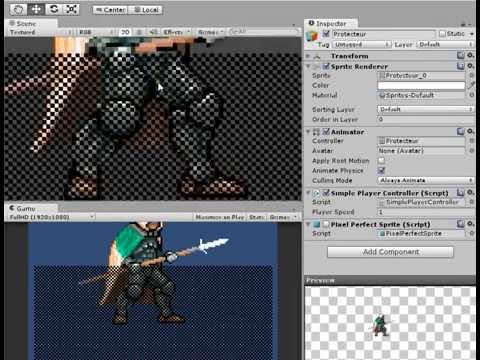Click the Add Component button
Screen dimensions: 480x360
390,252
